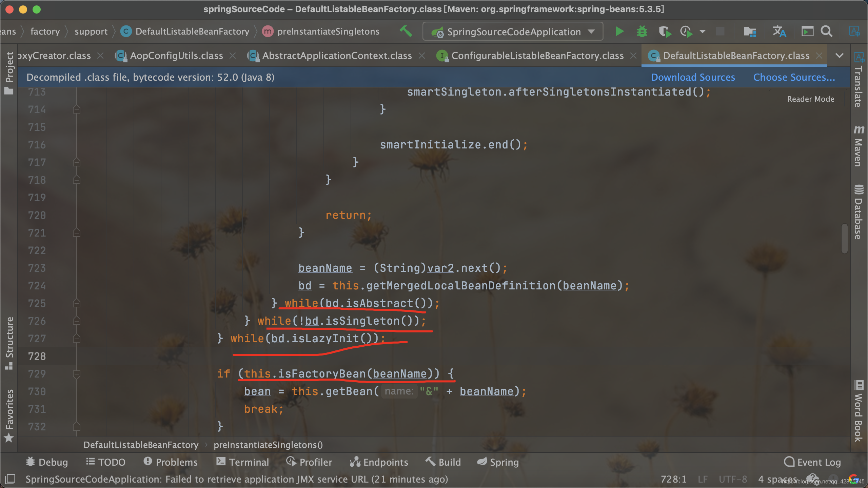Close the ConfigurableListableBeanFactory.class tab
The width and height of the screenshot is (868, 488).
(x=633, y=56)
